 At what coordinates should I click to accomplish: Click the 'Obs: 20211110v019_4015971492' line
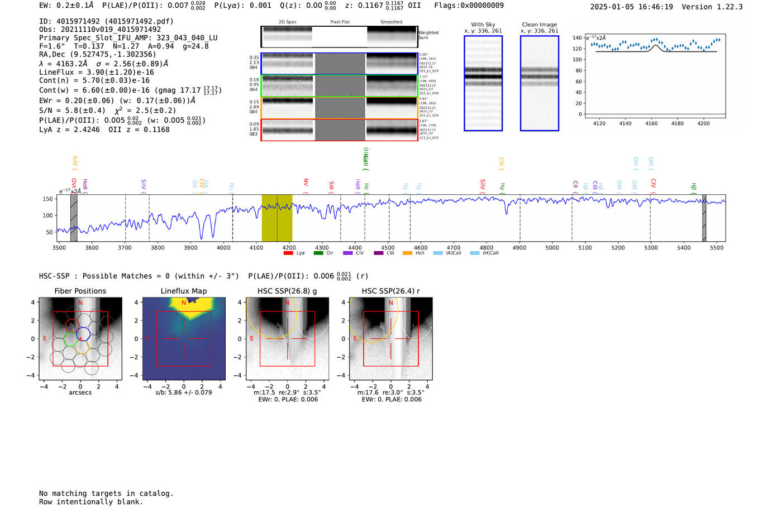point(100,30)
